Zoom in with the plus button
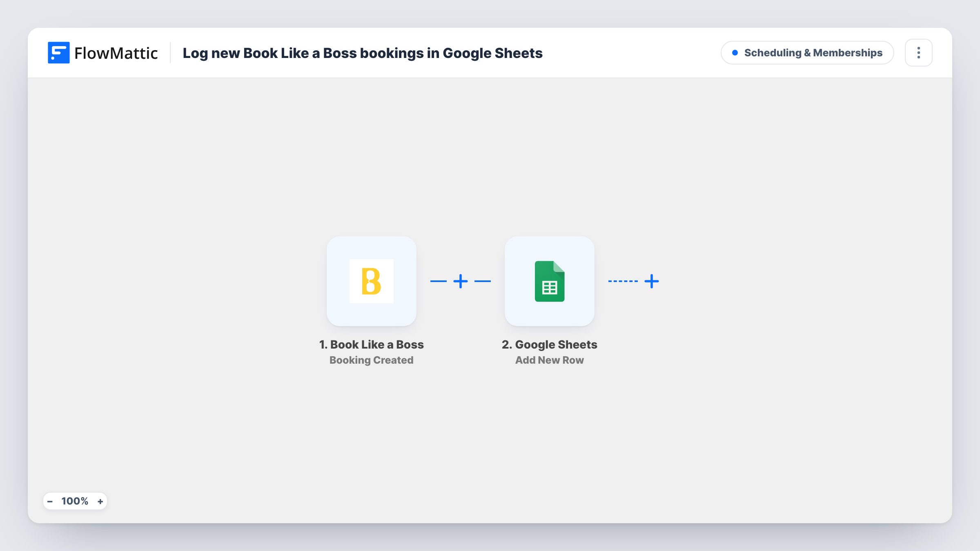 point(100,501)
